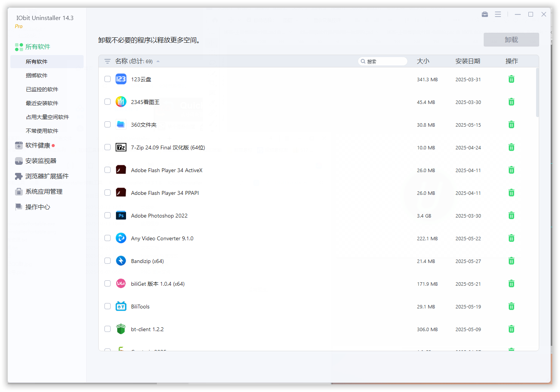
Task: Click trash icon for Adobe Photoshop 2022
Action: (511, 216)
